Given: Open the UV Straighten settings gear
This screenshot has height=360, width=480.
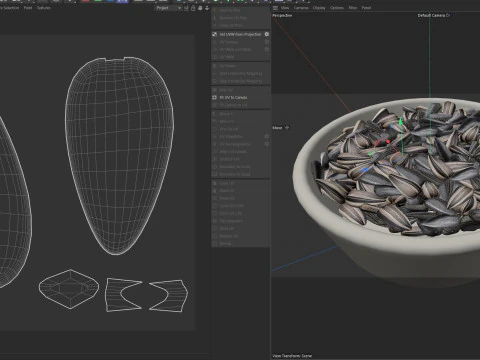Looking at the screenshot, I should [267, 136].
